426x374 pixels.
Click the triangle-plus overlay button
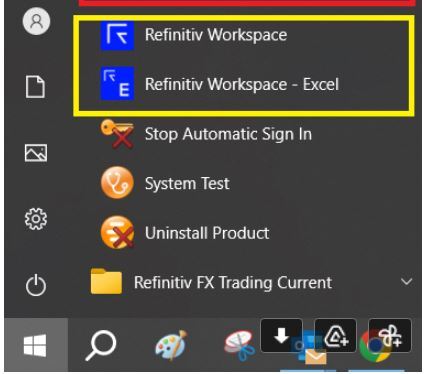pos(335,336)
